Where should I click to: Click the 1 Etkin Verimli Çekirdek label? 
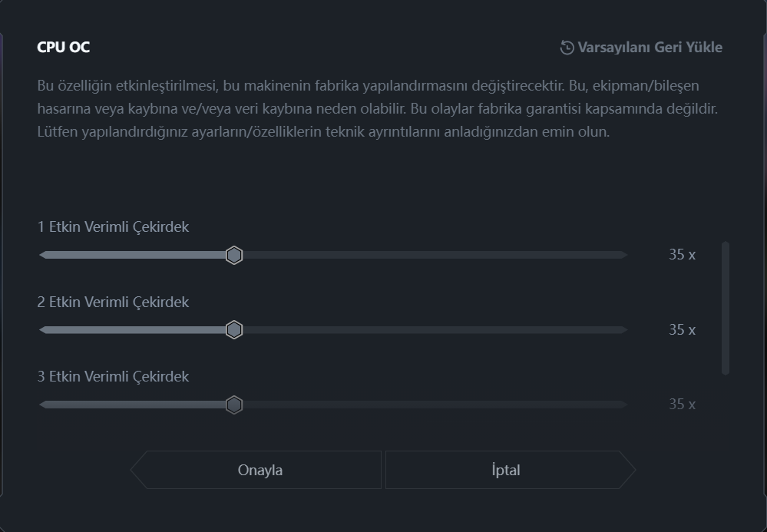click(x=113, y=227)
